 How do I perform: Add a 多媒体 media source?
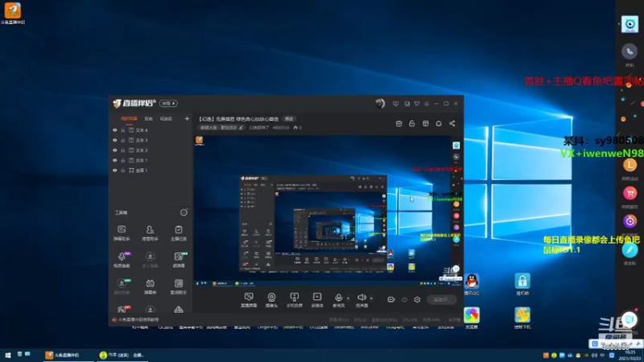click(x=317, y=299)
